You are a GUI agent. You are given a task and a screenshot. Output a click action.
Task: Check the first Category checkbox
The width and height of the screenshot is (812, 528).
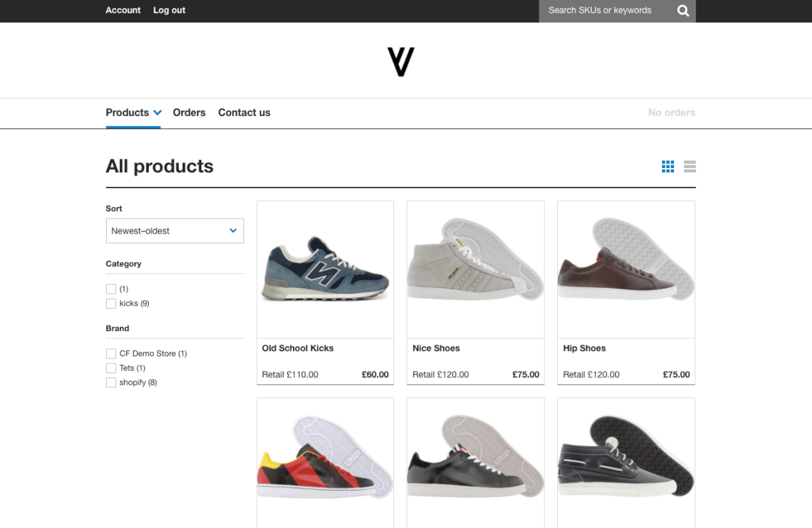point(110,289)
